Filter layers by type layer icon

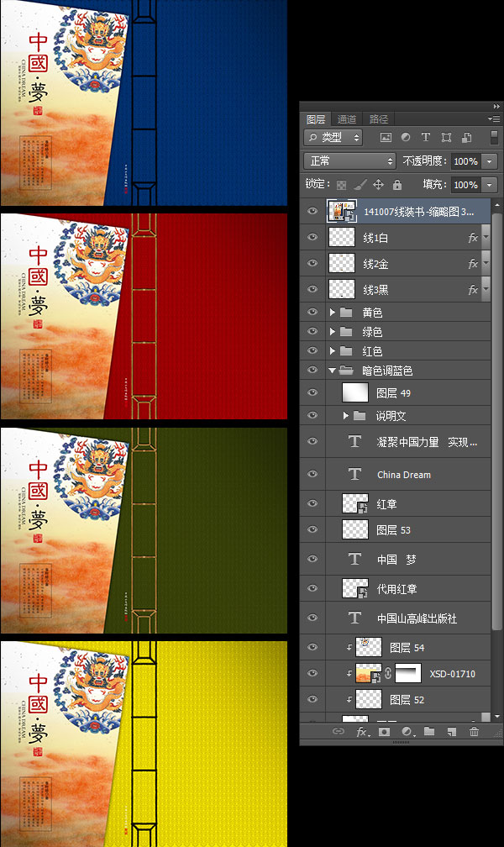click(426, 137)
